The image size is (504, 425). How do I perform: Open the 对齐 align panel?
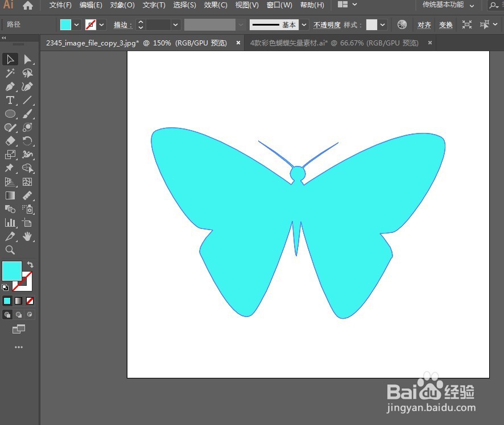[x=424, y=25]
